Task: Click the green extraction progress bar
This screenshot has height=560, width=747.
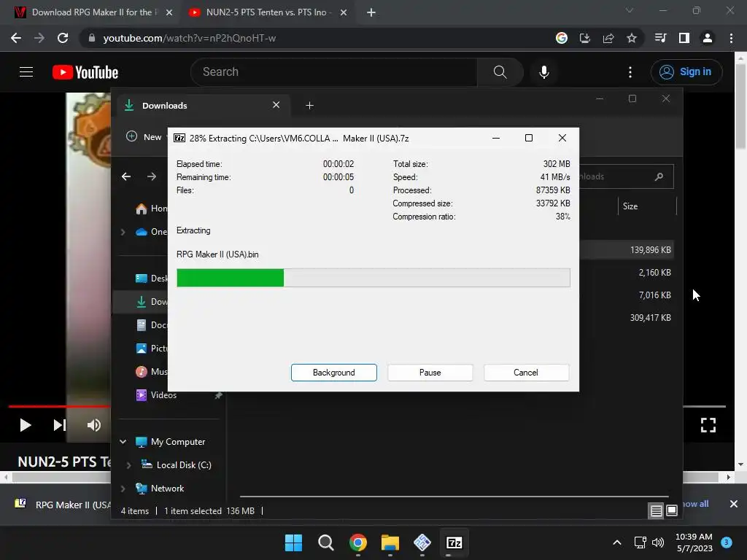Action: pyautogui.click(x=373, y=278)
